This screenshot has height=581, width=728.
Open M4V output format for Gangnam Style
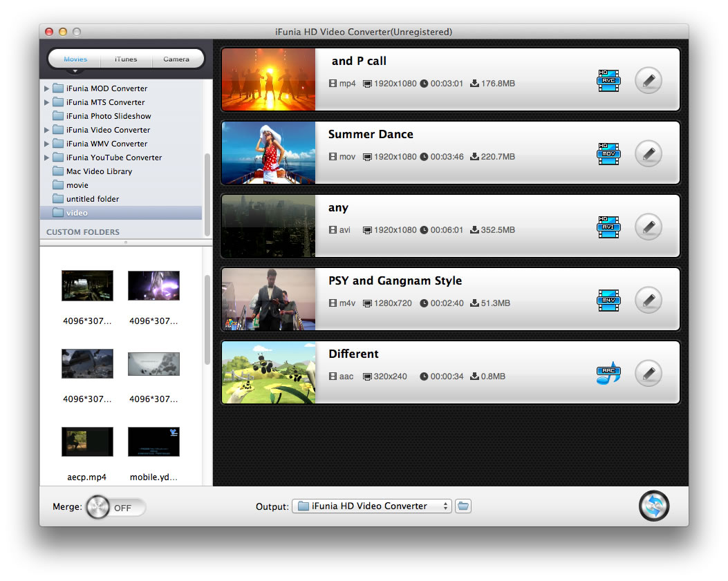pyautogui.click(x=608, y=301)
